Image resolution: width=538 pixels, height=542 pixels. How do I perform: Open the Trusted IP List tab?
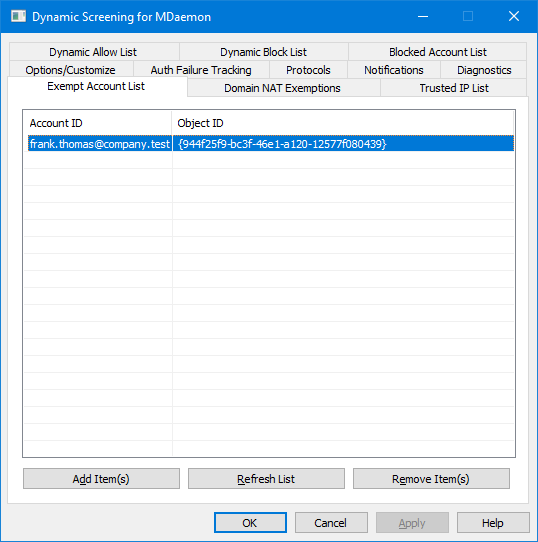(x=454, y=88)
